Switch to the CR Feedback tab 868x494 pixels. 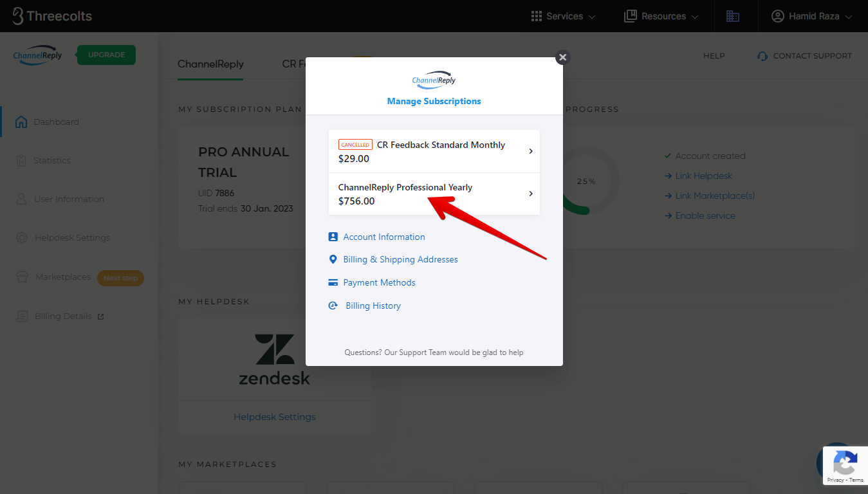pos(293,64)
